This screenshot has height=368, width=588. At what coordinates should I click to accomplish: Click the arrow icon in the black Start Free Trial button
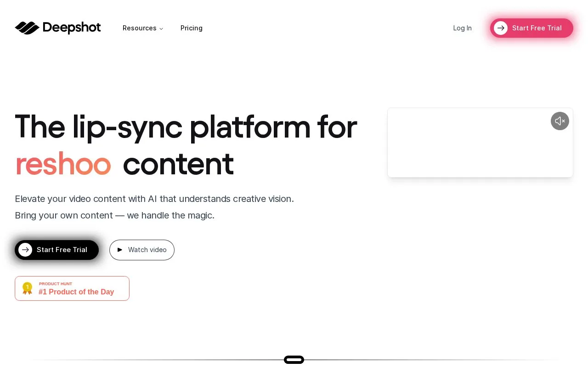tap(25, 250)
